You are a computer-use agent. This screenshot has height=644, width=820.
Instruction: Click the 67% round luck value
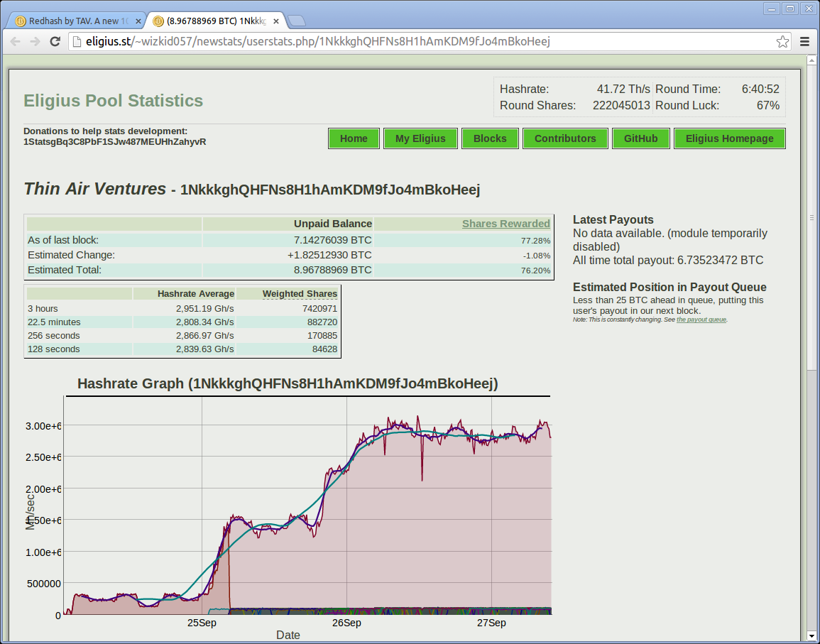tap(767, 105)
